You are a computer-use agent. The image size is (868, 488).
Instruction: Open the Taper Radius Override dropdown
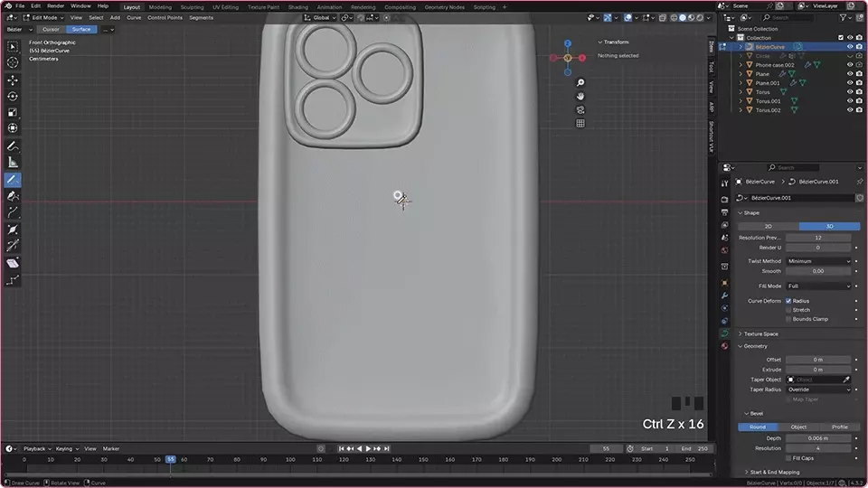(x=818, y=389)
